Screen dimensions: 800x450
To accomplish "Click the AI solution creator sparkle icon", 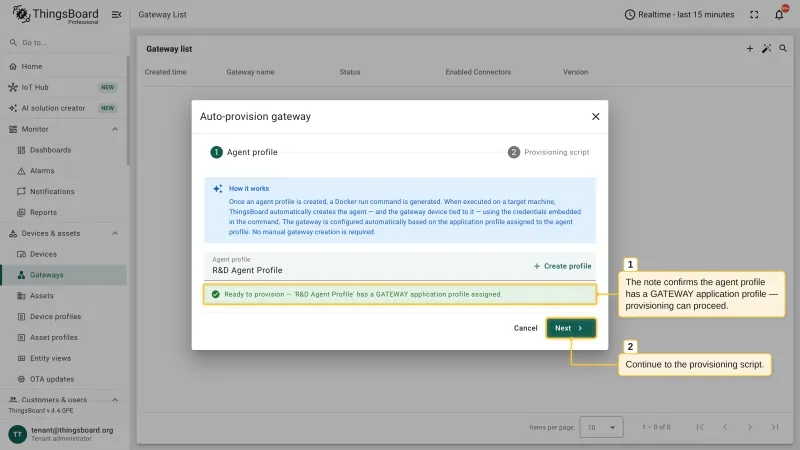I will [x=13, y=108].
